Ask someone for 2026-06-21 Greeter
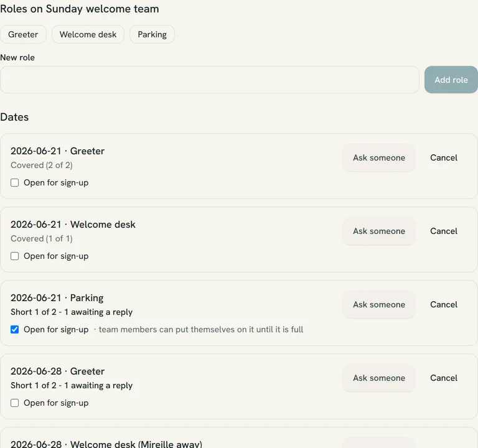478x448 pixels. tap(379, 158)
